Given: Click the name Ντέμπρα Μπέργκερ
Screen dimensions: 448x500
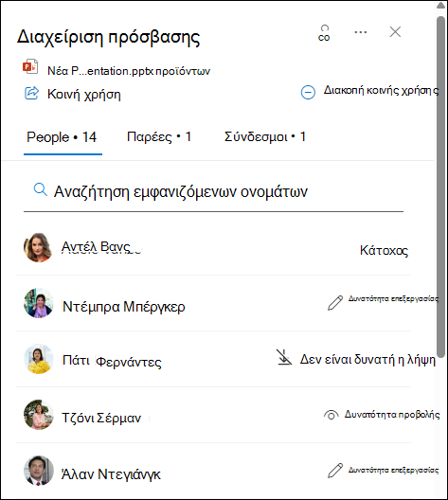Looking at the screenshot, I should 124,307.
